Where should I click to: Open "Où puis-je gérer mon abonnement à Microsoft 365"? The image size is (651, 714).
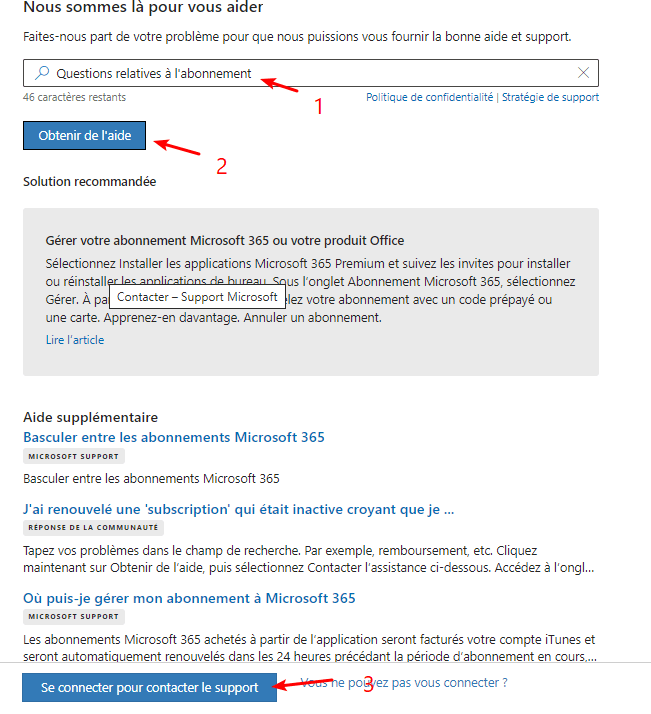click(189, 598)
